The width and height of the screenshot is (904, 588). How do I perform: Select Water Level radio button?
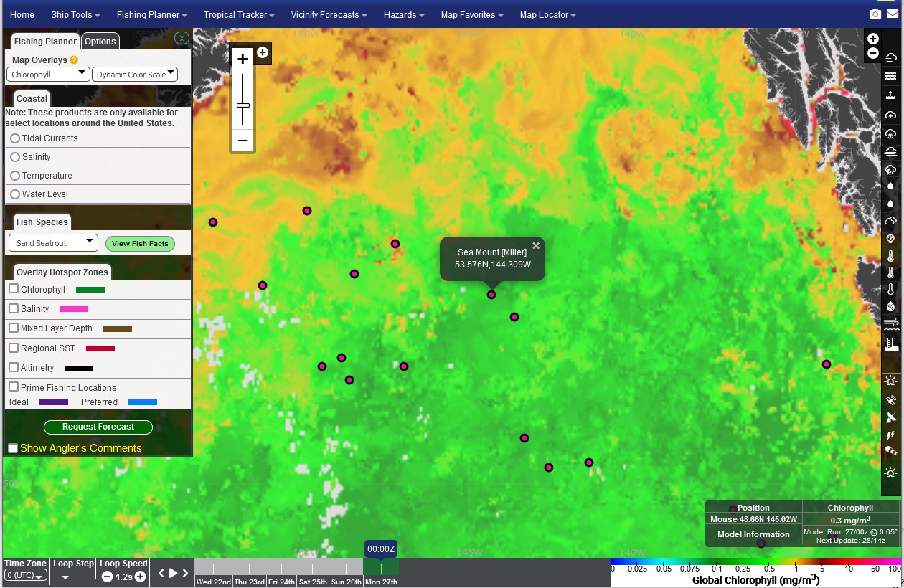pyautogui.click(x=15, y=194)
